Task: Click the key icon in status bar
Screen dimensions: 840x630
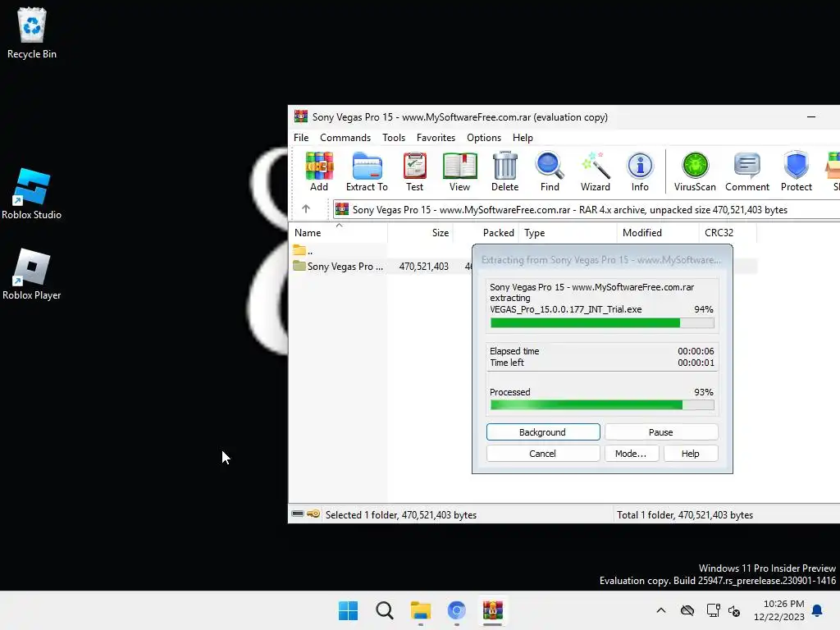Action: click(313, 514)
